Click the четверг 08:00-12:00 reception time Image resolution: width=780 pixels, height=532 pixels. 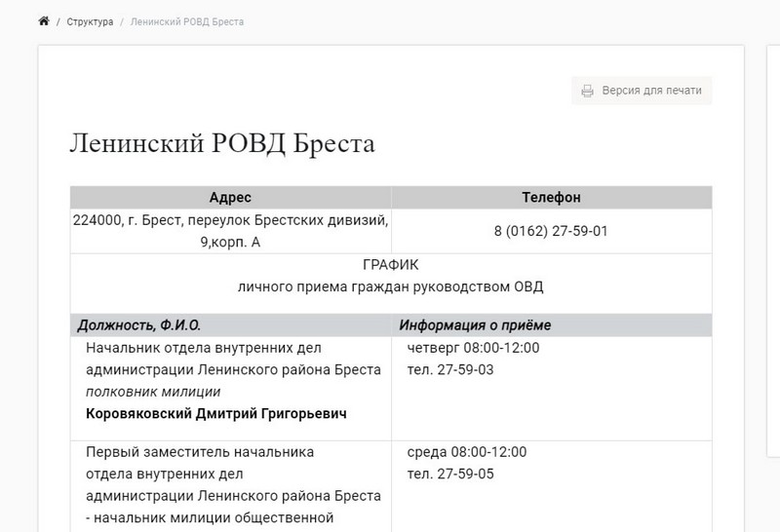pos(473,348)
